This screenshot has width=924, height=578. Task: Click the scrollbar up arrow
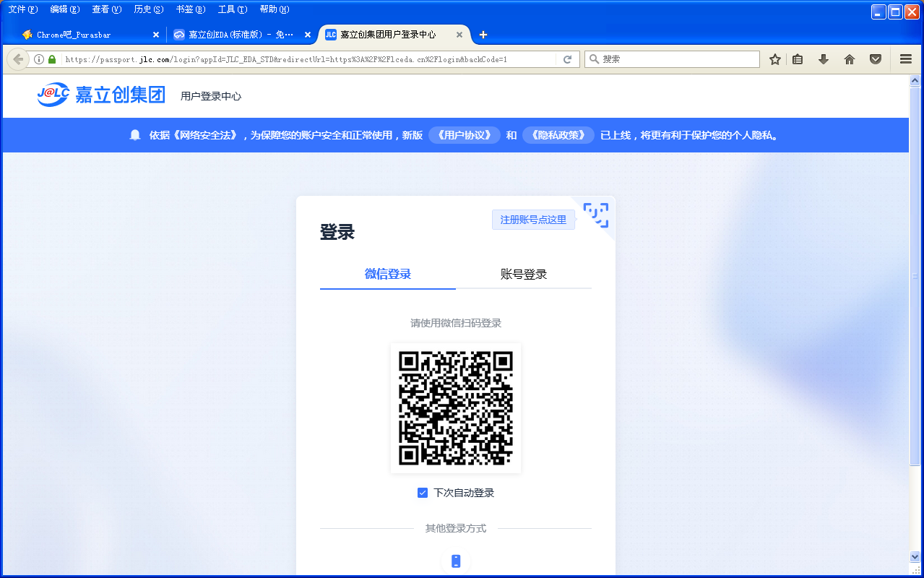pyautogui.click(x=915, y=81)
